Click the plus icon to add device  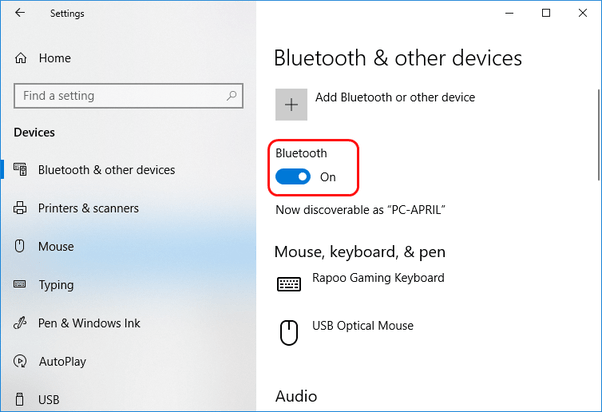[292, 106]
